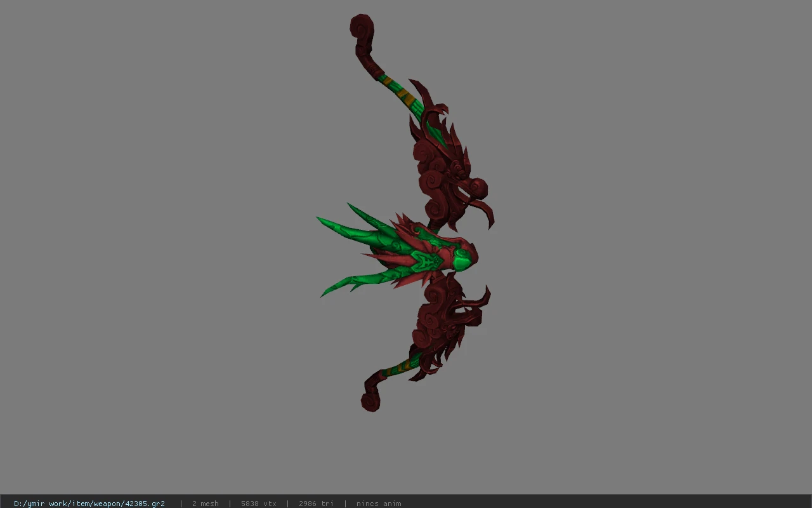The height and width of the screenshot is (508, 812).
Task: Click the "2 mesh" status entry
Action: click(x=206, y=504)
